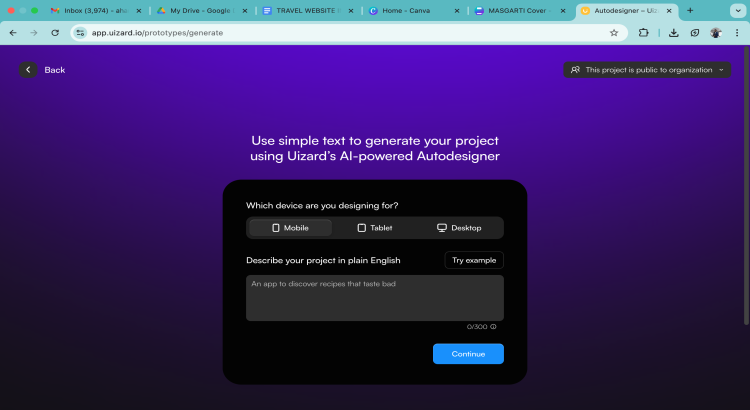
Task: Close the Gmail Inbox tab
Action: coord(139,11)
